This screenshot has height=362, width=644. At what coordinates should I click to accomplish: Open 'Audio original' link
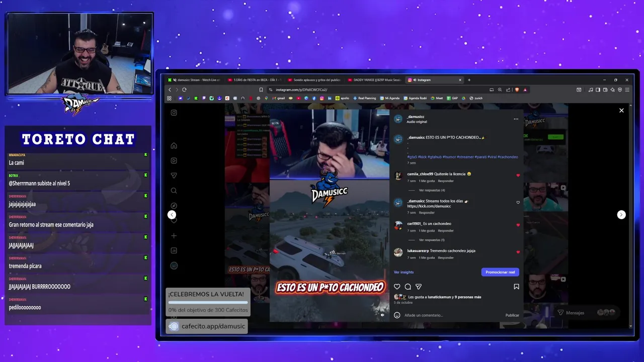[417, 122]
